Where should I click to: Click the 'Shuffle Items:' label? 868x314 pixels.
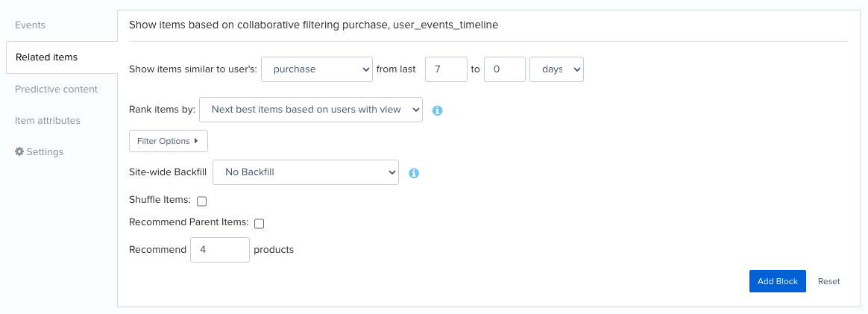click(160, 199)
